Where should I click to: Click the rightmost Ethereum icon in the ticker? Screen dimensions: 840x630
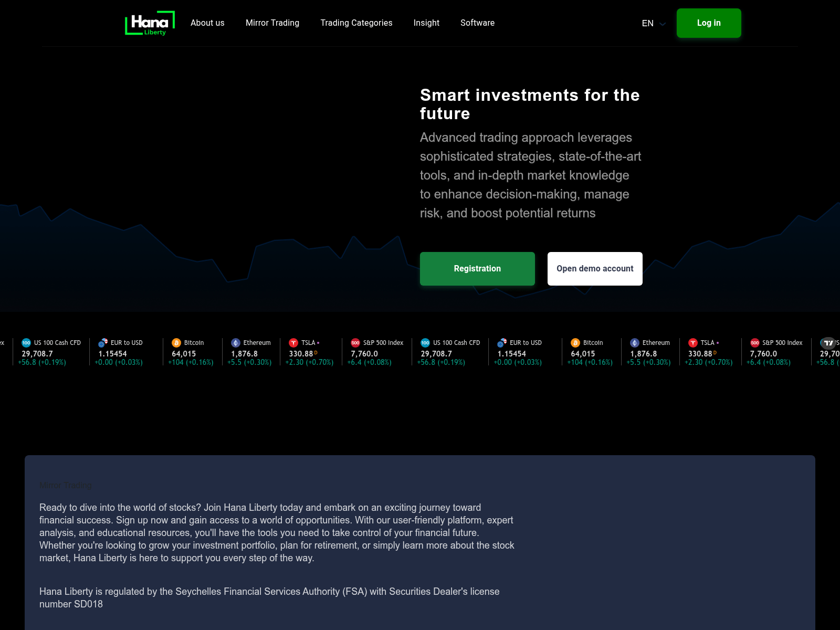pyautogui.click(x=635, y=343)
